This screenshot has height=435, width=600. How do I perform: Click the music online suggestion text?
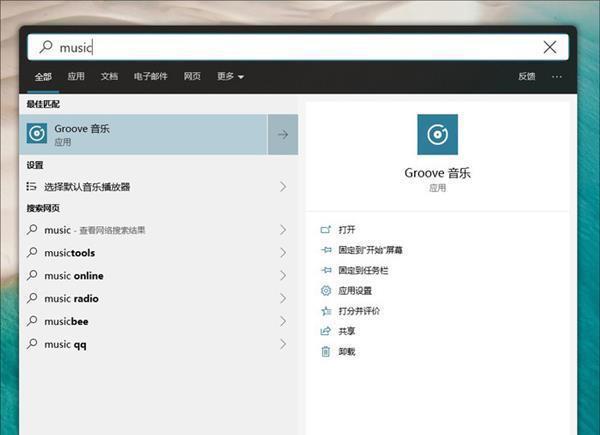tap(74, 275)
